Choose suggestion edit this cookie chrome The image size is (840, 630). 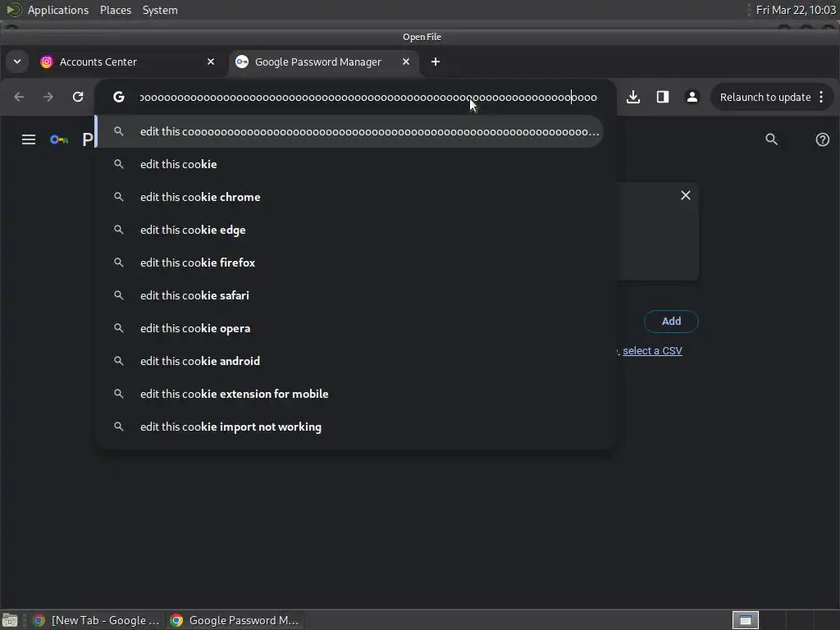click(x=349, y=197)
